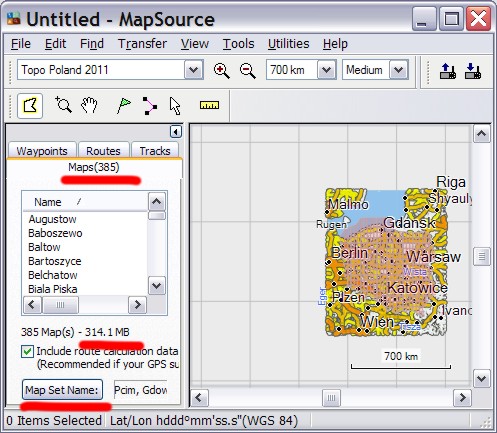The image size is (497, 433).
Task: Select the Maps(385) tab
Action: point(94,167)
